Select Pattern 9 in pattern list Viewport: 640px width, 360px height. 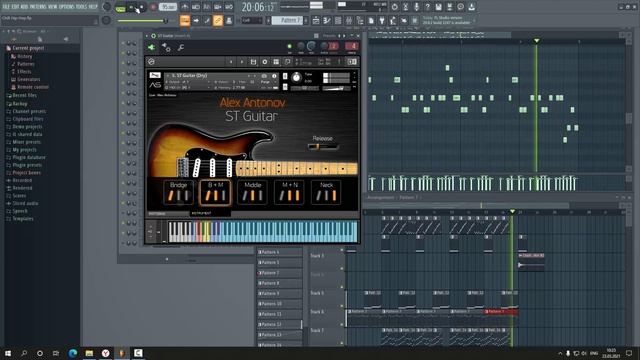click(280, 293)
